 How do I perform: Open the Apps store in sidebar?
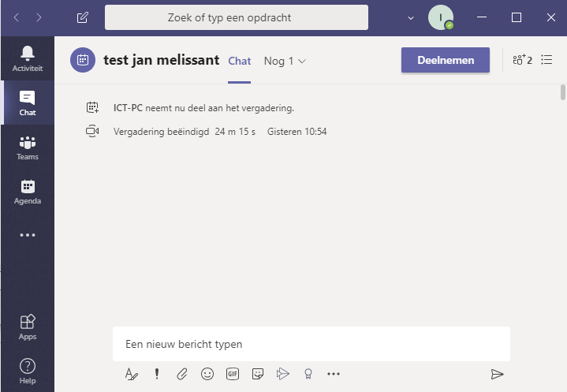[x=28, y=327]
